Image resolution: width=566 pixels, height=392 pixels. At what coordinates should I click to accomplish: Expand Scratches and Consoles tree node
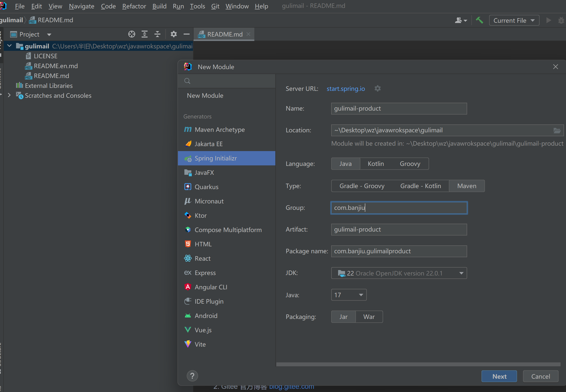pyautogui.click(x=9, y=95)
